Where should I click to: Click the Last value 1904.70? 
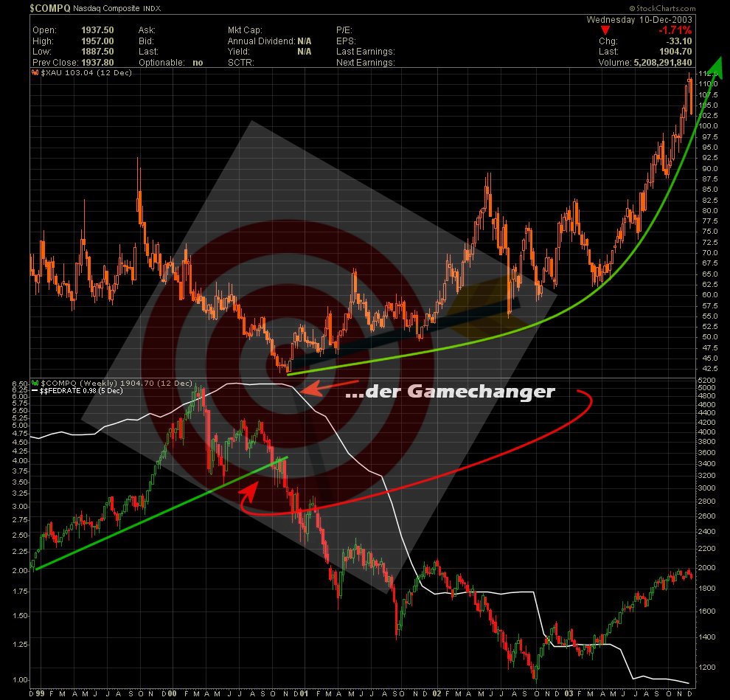[675, 51]
